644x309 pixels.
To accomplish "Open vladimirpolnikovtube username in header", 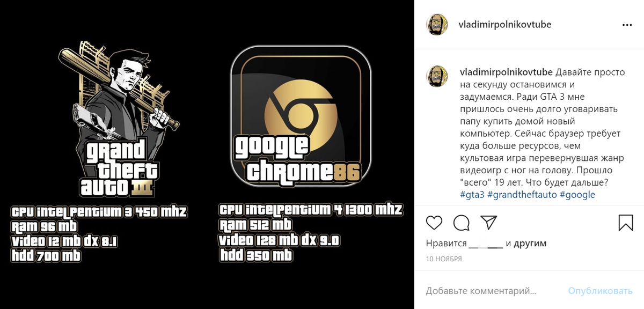I will pos(506,25).
